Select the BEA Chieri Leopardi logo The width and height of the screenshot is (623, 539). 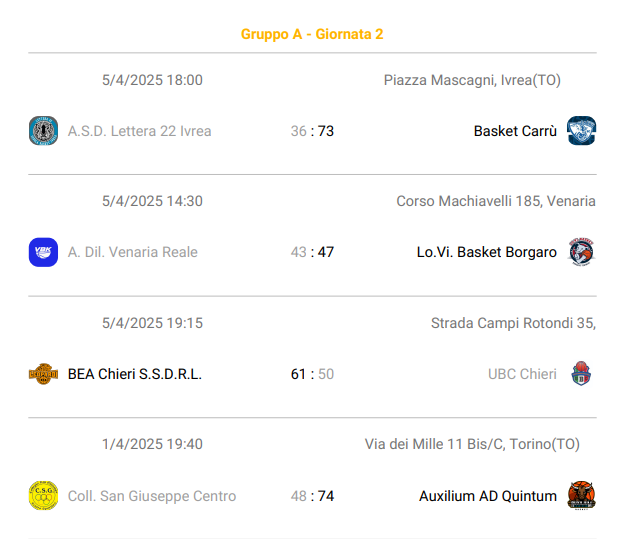point(43,374)
